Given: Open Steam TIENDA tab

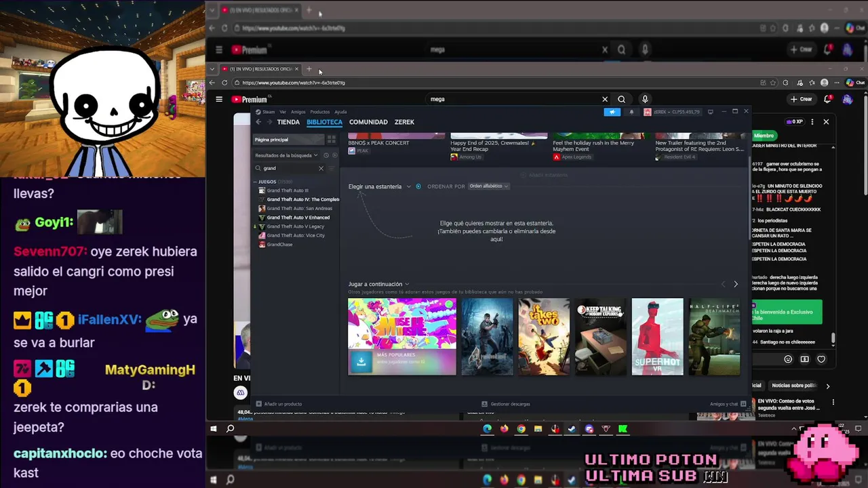Looking at the screenshot, I should point(288,122).
